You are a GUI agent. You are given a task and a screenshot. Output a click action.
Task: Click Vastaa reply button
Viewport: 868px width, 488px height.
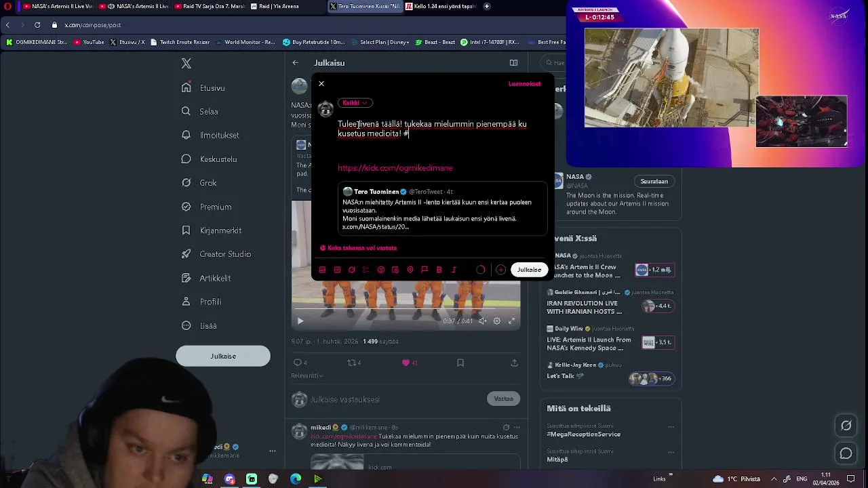[504, 399]
